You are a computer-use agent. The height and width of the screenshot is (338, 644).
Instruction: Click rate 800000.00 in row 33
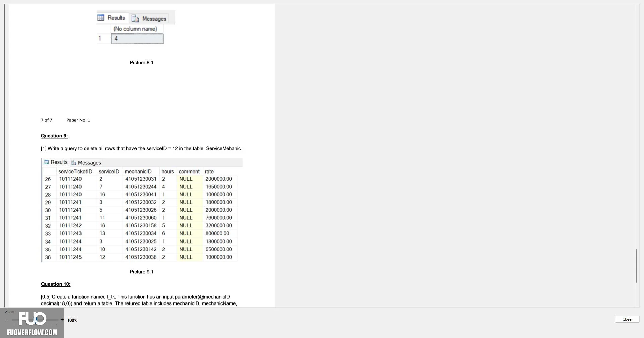coord(217,233)
